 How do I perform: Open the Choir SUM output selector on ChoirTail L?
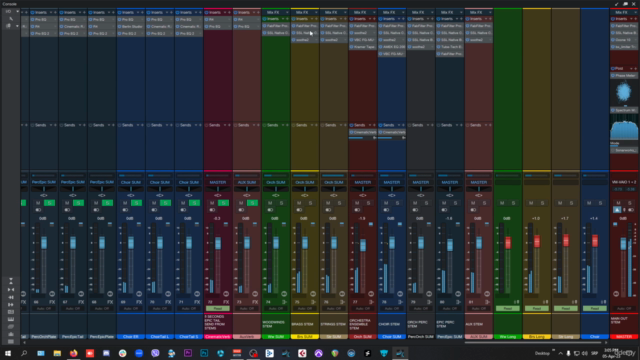pyautogui.click(x=160, y=182)
